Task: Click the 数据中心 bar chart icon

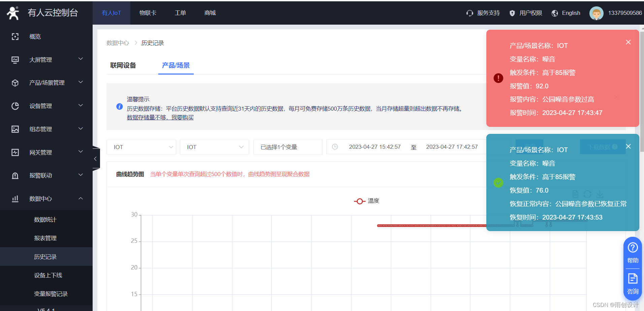Action: [15, 199]
